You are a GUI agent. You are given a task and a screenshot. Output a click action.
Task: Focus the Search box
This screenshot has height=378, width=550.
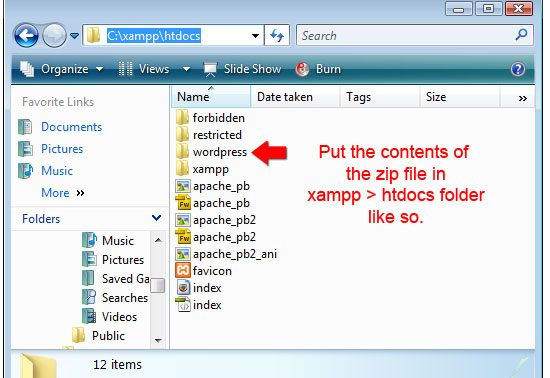(x=415, y=35)
